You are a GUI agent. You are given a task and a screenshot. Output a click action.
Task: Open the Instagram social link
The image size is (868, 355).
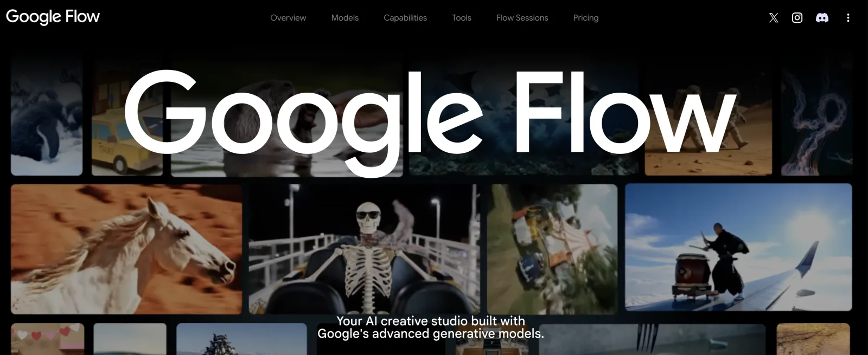(x=797, y=18)
